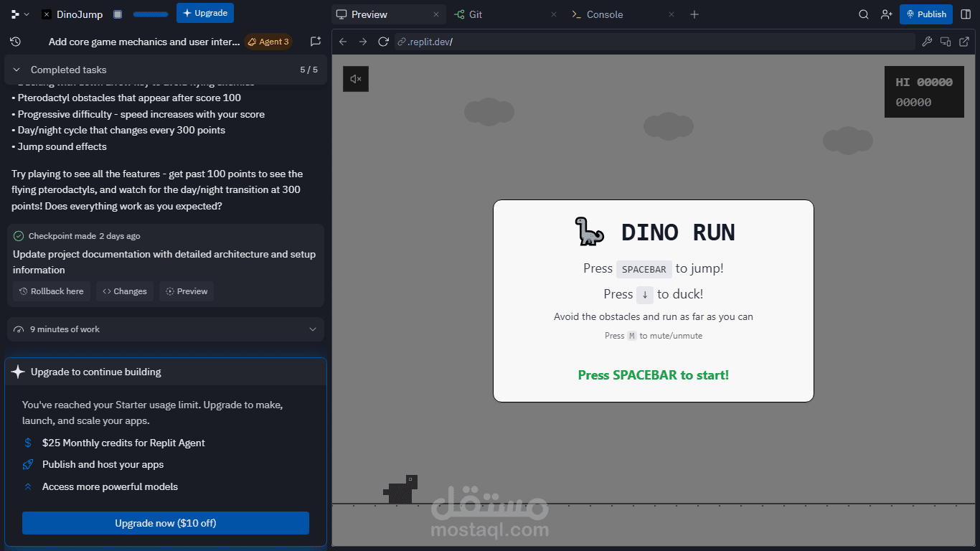Click the 'Jump sound effects' bullet line
Image resolution: width=980 pixels, height=551 pixels.
click(60, 146)
